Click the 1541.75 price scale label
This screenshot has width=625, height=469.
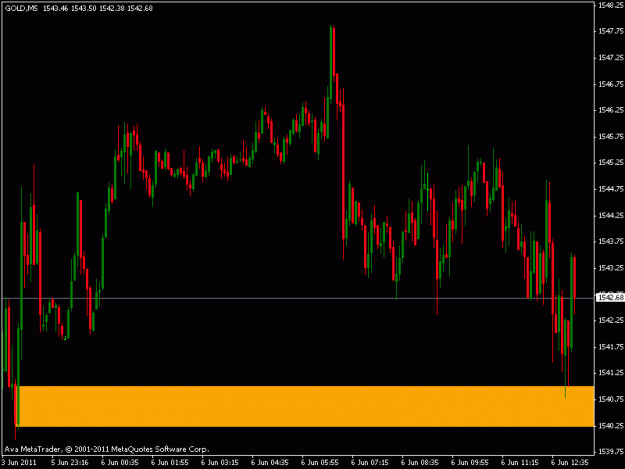click(611, 347)
